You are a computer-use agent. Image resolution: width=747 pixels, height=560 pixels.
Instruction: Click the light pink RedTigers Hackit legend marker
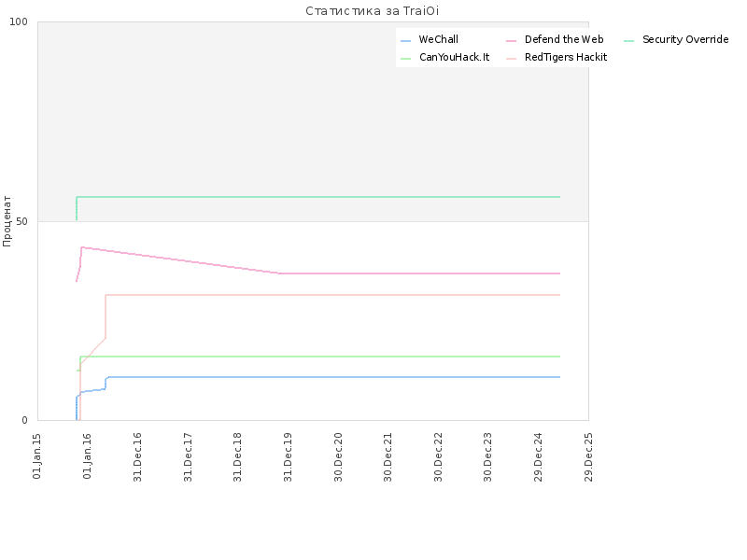(511, 59)
